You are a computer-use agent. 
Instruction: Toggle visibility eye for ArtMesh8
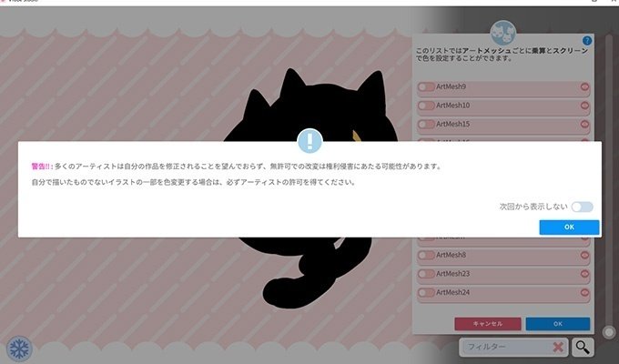click(x=584, y=255)
